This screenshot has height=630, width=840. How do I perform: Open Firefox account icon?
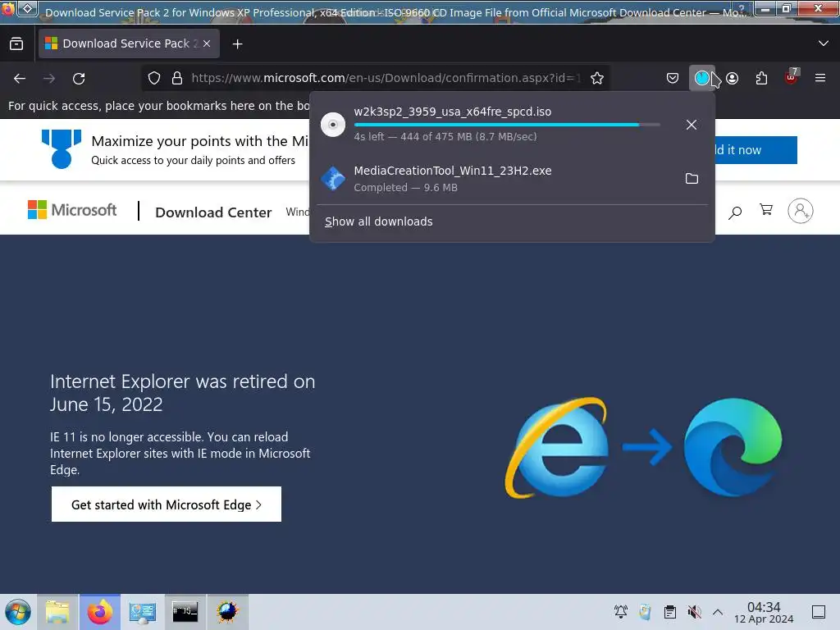coord(733,78)
